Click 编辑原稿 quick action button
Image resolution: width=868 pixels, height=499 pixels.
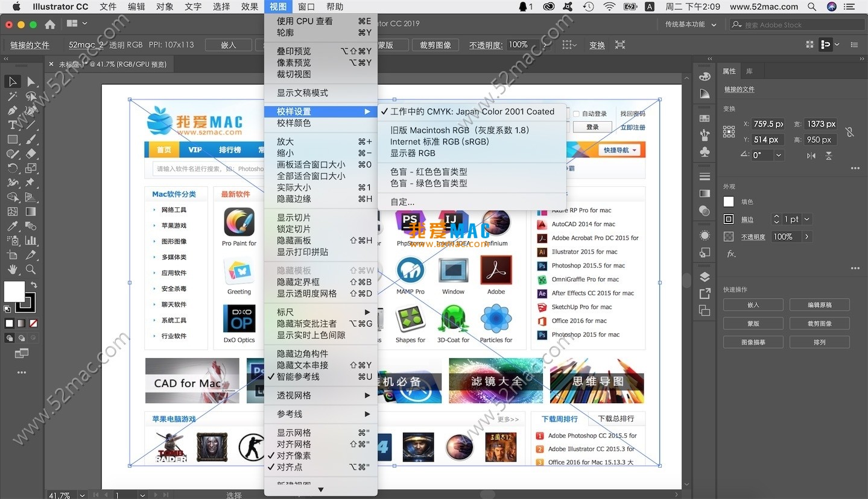click(x=819, y=305)
